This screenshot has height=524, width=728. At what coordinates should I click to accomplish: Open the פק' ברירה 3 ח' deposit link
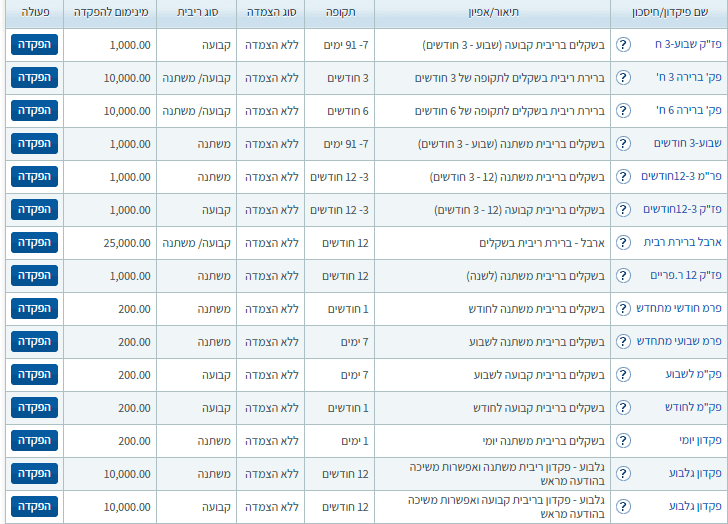pyautogui.click(x=689, y=78)
